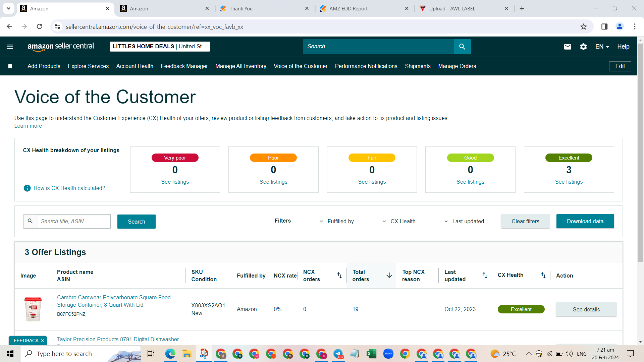Open Manage Orders menu item
This screenshot has height=362, width=644.
tap(457, 66)
